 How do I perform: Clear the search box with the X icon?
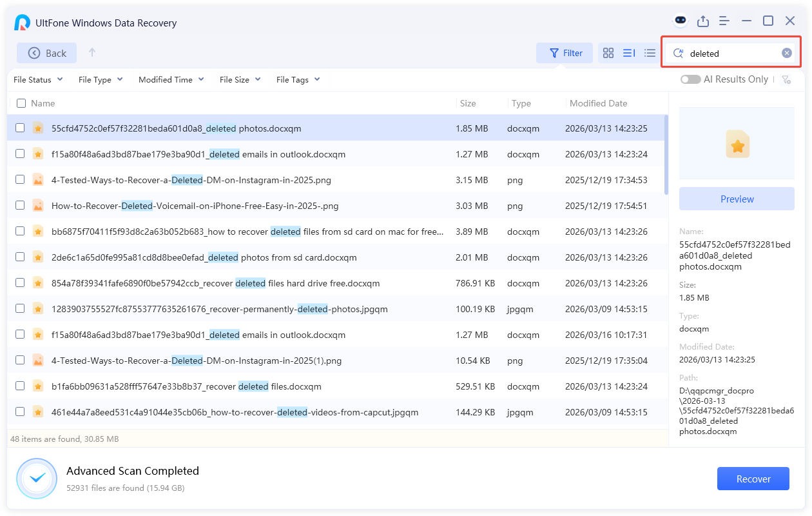(786, 53)
